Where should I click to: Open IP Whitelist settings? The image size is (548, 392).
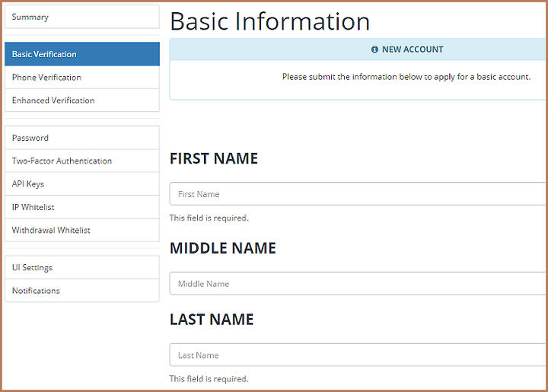[82, 207]
